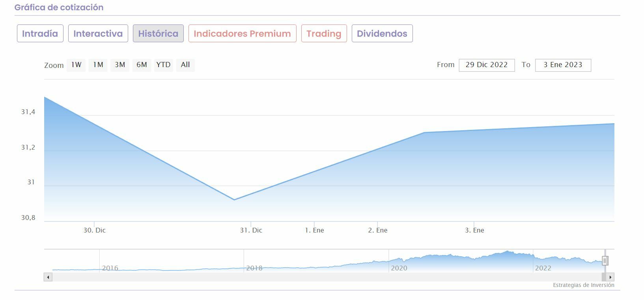Edit the To date field

point(563,65)
